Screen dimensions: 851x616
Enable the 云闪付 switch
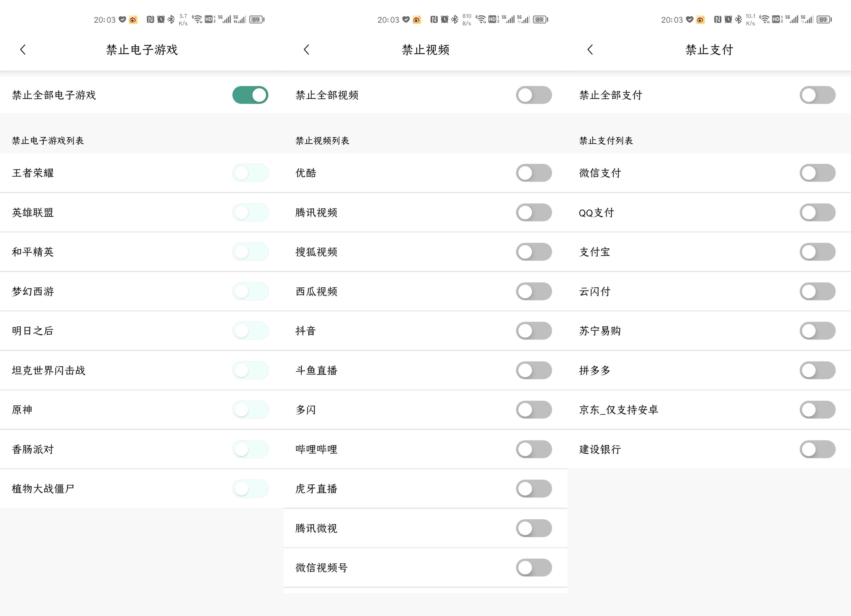click(818, 291)
